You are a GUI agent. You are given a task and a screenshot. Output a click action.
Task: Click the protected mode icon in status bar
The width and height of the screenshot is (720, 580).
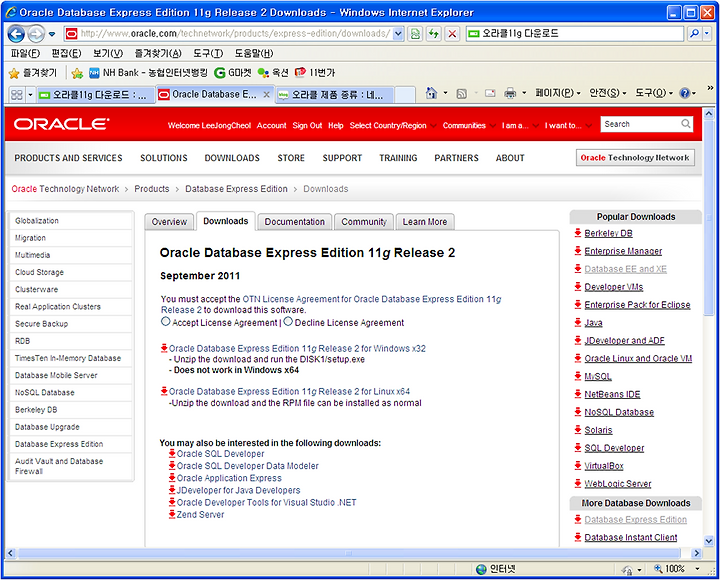(627, 569)
